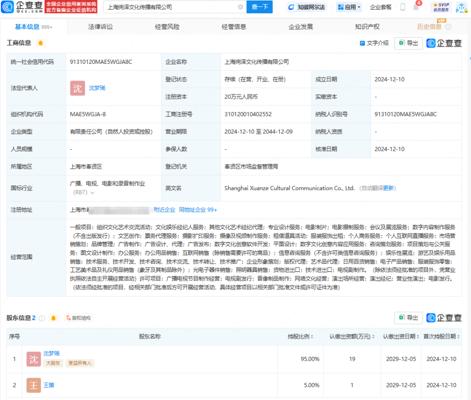Sort by the 持股比例 column header
Image resolution: width=471 pixels, height=400 pixels.
point(300,336)
